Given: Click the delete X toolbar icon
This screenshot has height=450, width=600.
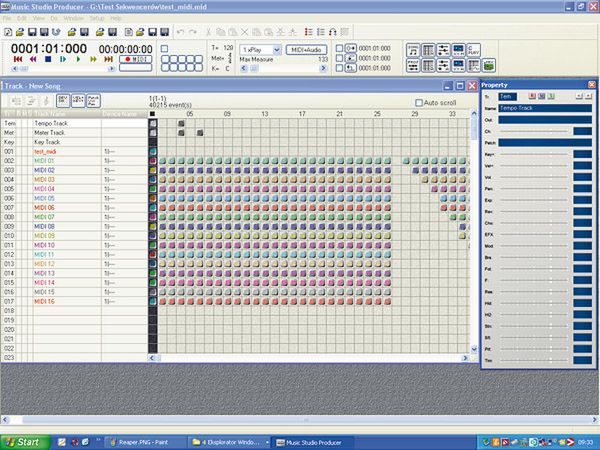Looking at the screenshot, I should coord(245,32).
